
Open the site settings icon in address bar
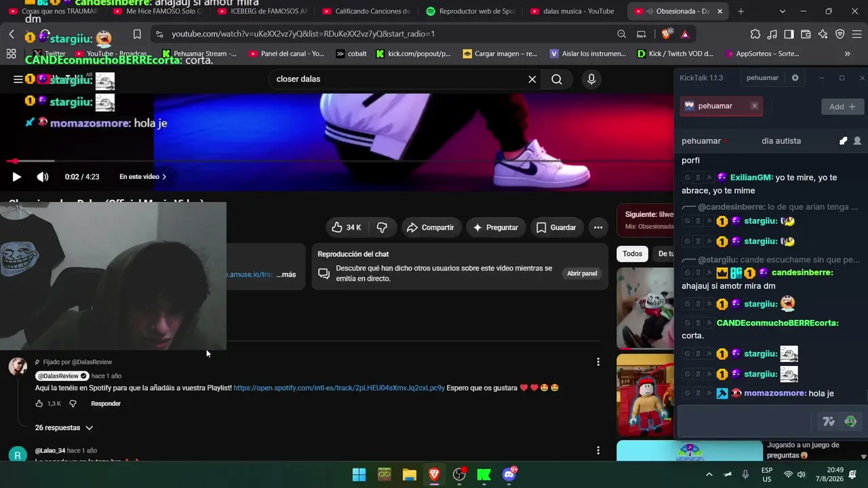point(159,34)
